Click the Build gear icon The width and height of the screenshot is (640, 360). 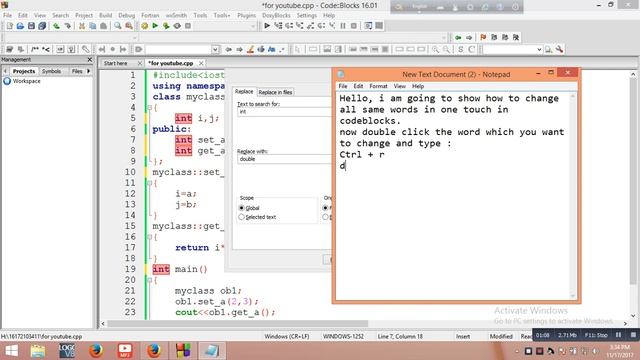pyautogui.click(x=144, y=26)
